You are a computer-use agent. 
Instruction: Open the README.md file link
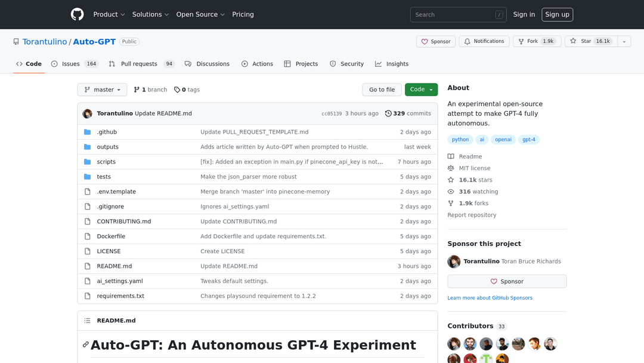pos(114,266)
